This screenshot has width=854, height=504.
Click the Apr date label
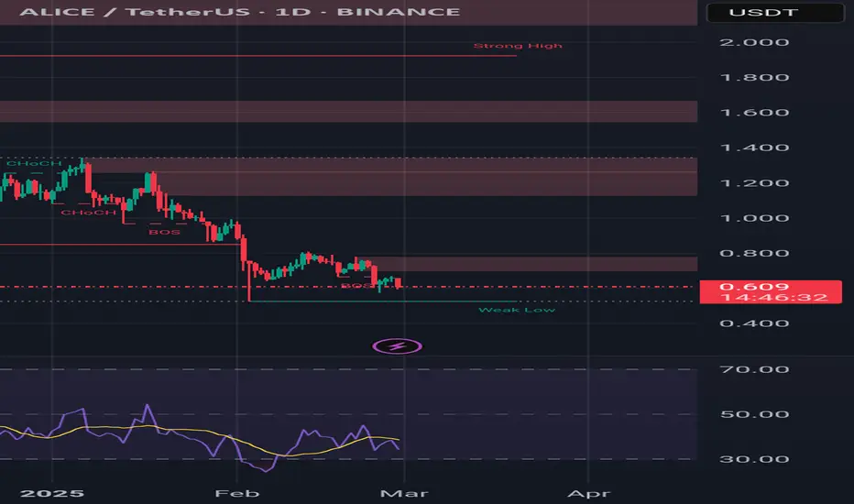589,494
